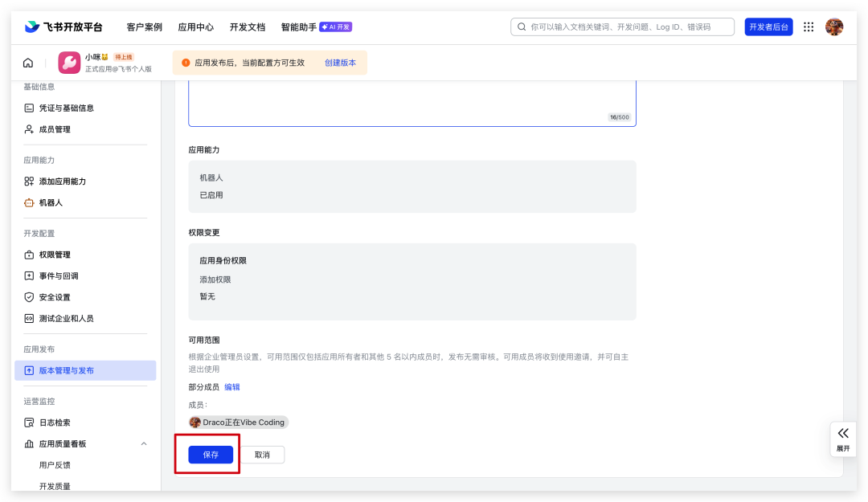Viewport: 868px width, 502px height.
Task: Select 权限管理 in the sidebar
Action: click(x=55, y=255)
